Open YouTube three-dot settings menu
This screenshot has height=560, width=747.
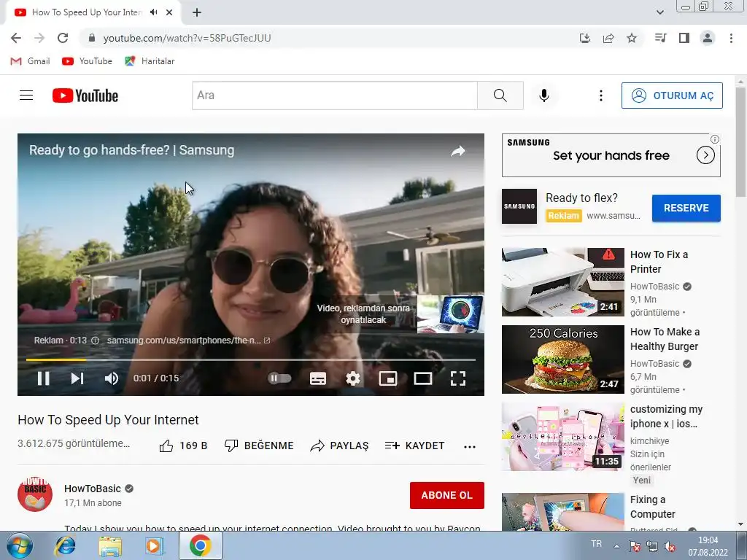601,96
